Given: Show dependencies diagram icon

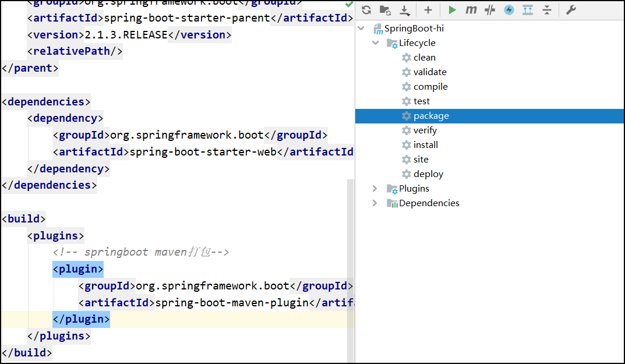Looking at the screenshot, I should pos(528,10).
